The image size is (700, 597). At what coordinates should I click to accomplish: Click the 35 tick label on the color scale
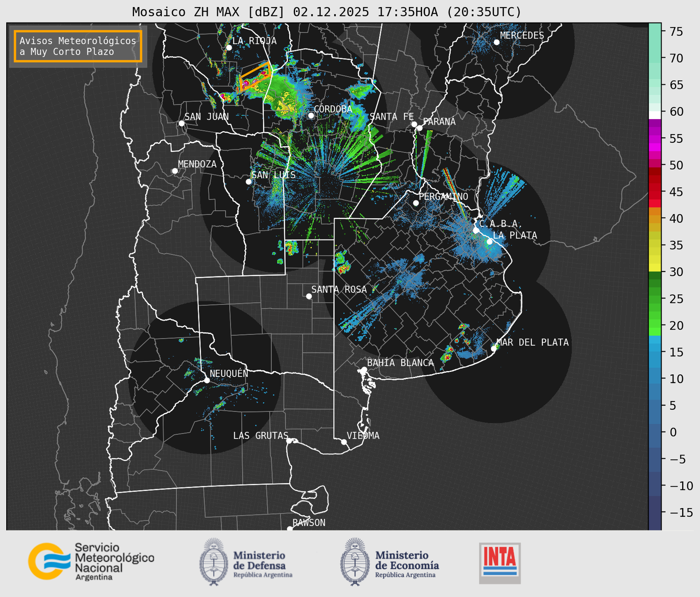pos(676,245)
